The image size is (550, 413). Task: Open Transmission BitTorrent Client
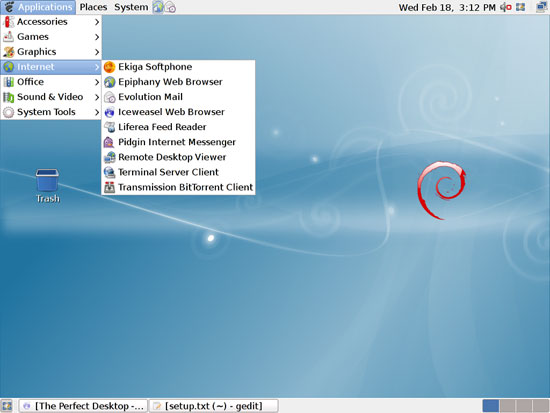click(x=179, y=187)
